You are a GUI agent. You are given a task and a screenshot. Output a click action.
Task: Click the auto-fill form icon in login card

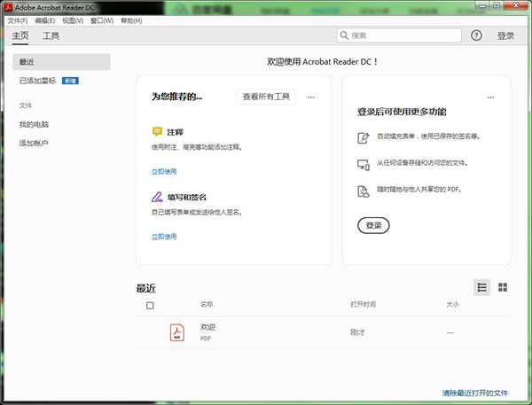[x=363, y=137]
